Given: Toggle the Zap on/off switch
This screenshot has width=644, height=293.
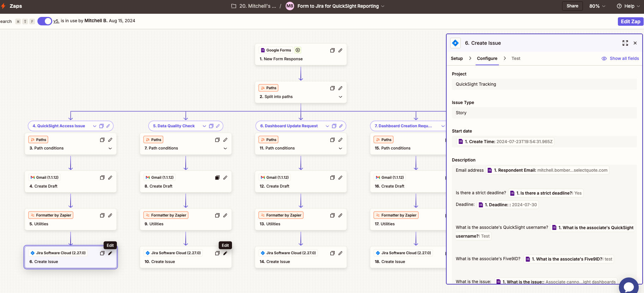Looking at the screenshot, I should click(x=45, y=21).
